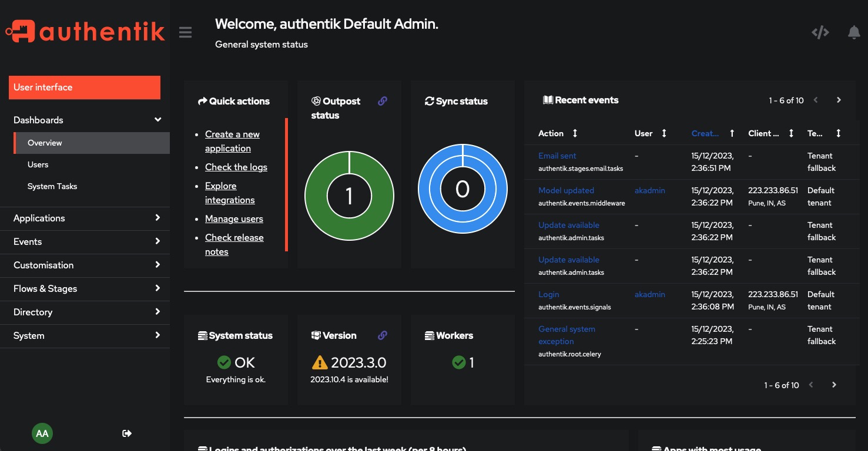Screen dimensions: 868x451
Task: Open the hamburger navigation menu
Action: (185, 32)
